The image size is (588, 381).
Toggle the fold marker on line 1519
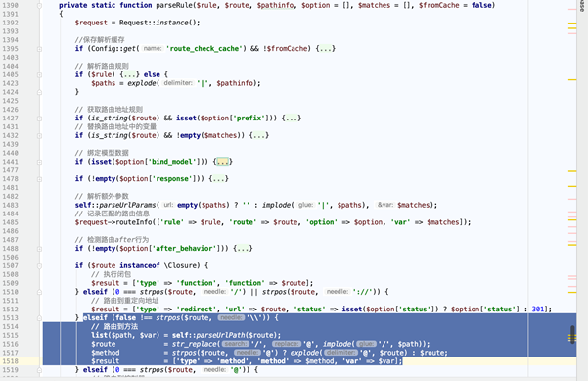(39, 370)
